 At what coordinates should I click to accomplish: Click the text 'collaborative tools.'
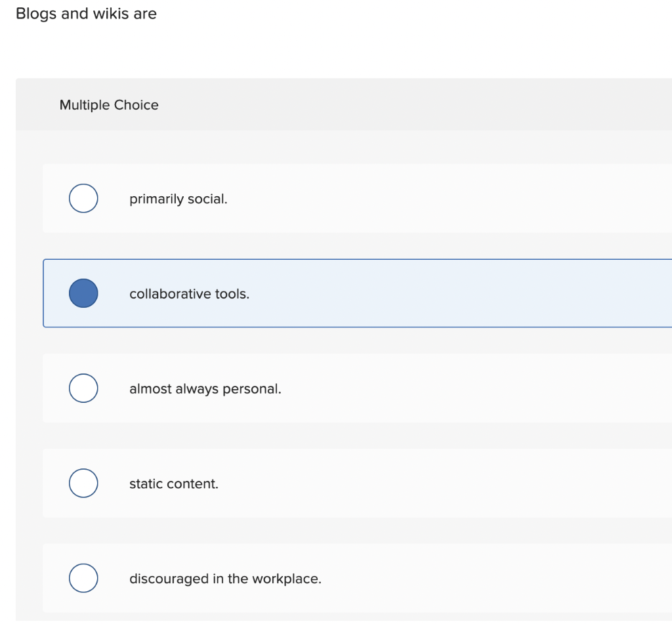click(189, 293)
